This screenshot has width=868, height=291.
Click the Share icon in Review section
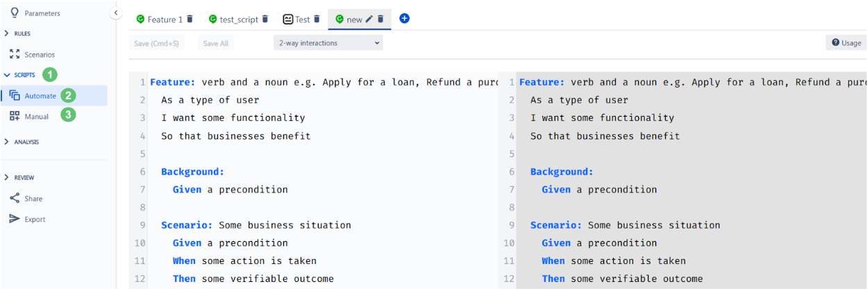coord(15,199)
